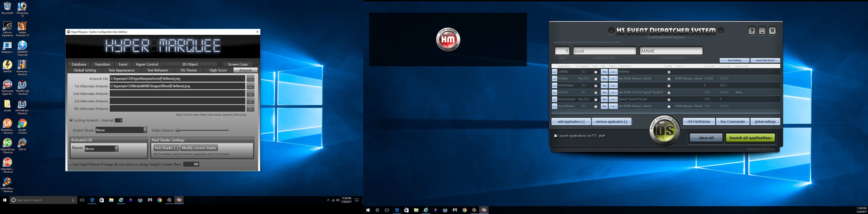Click the Pick Shader button
Screen dimensions: 868x214
point(166,148)
